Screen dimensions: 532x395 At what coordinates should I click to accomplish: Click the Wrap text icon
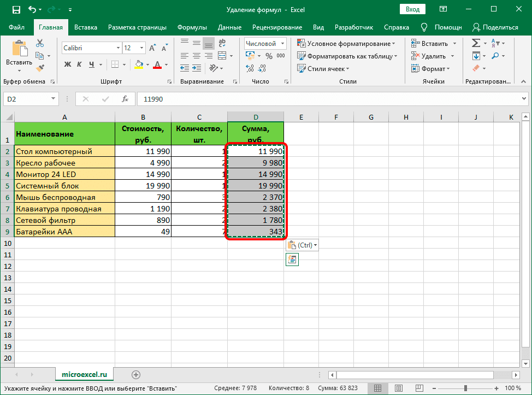tap(221, 42)
